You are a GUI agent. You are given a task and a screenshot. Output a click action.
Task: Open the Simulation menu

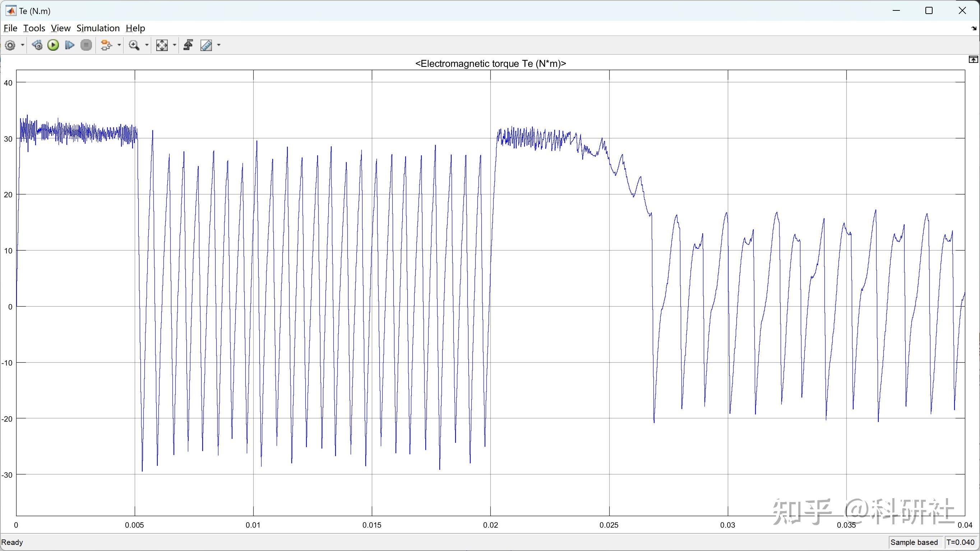(98, 28)
